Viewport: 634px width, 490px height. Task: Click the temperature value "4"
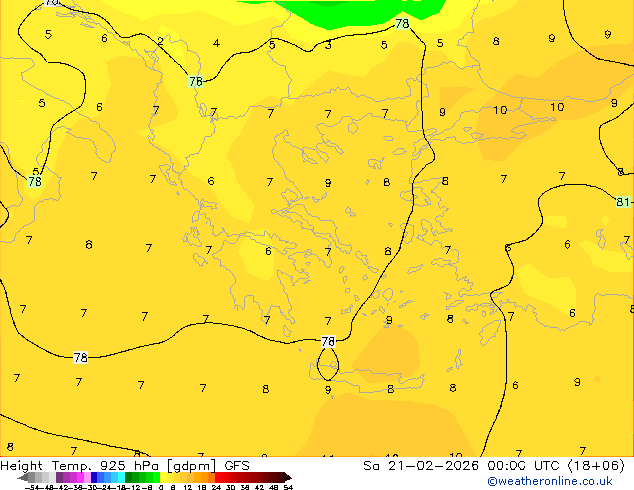[216, 43]
